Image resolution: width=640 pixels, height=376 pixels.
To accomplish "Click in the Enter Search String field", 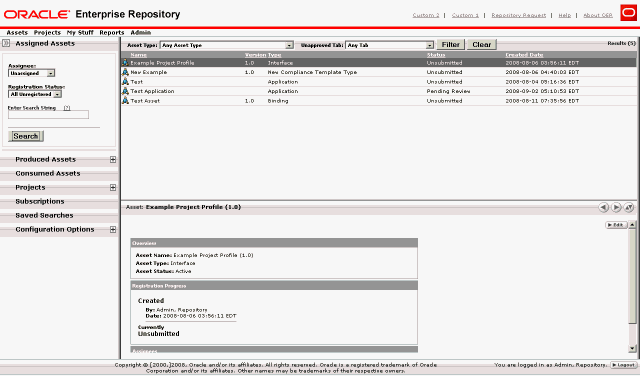I will [x=48, y=115].
